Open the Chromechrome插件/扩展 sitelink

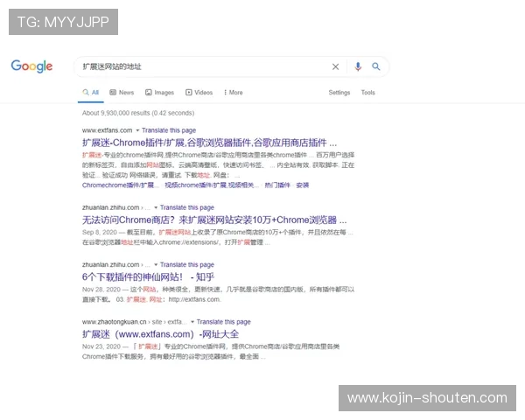pos(121,185)
